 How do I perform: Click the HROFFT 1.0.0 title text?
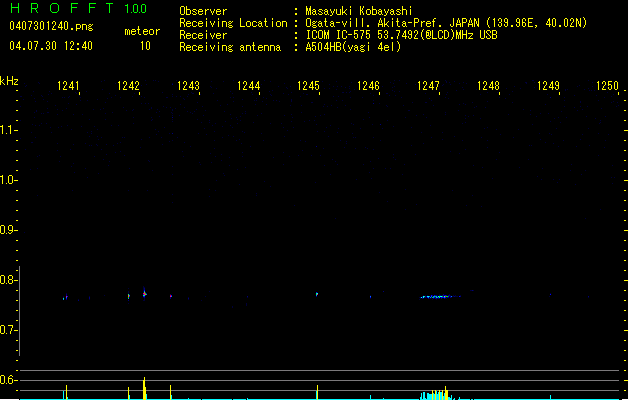coord(78,8)
